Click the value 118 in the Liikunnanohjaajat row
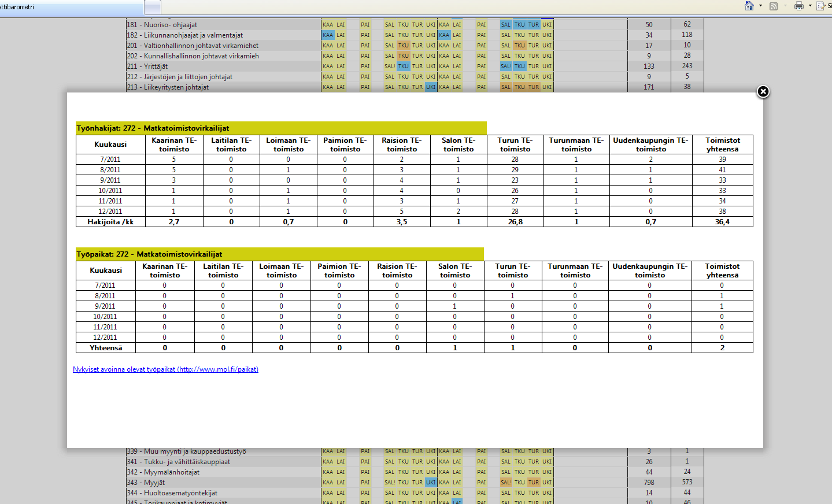The width and height of the screenshot is (832, 504). point(687,35)
